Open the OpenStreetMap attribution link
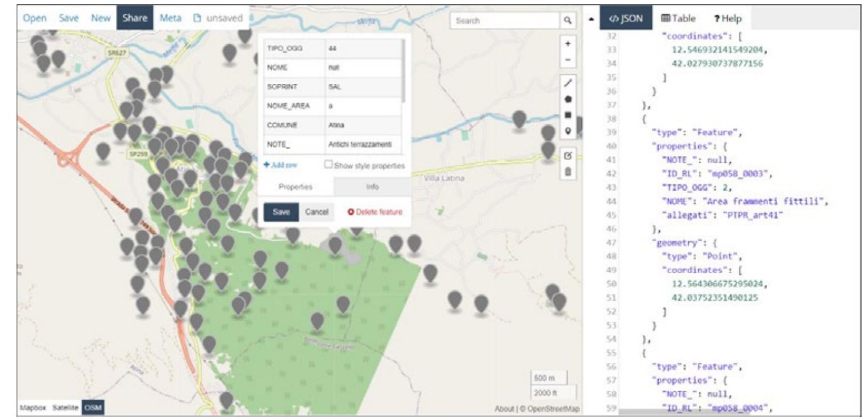This screenshot has height=420, width=868. pyautogui.click(x=553, y=409)
